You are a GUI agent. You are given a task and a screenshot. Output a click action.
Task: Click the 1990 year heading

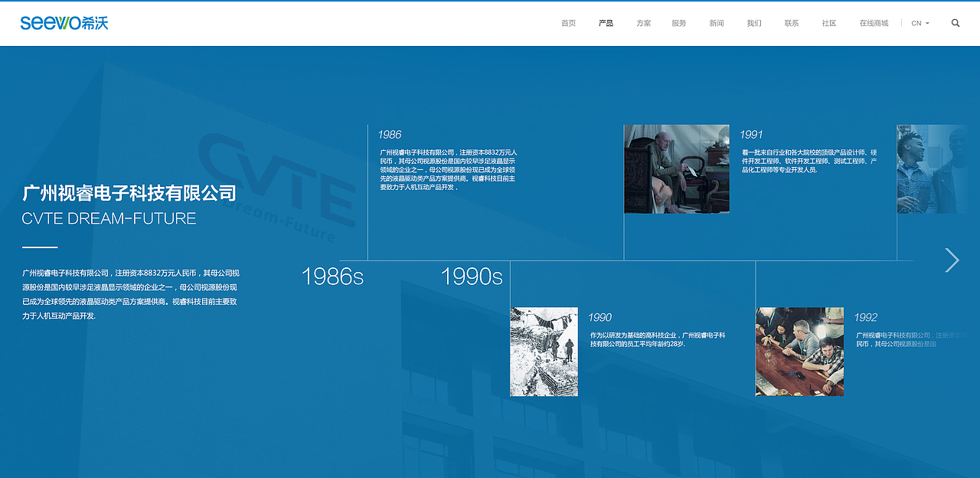click(599, 317)
